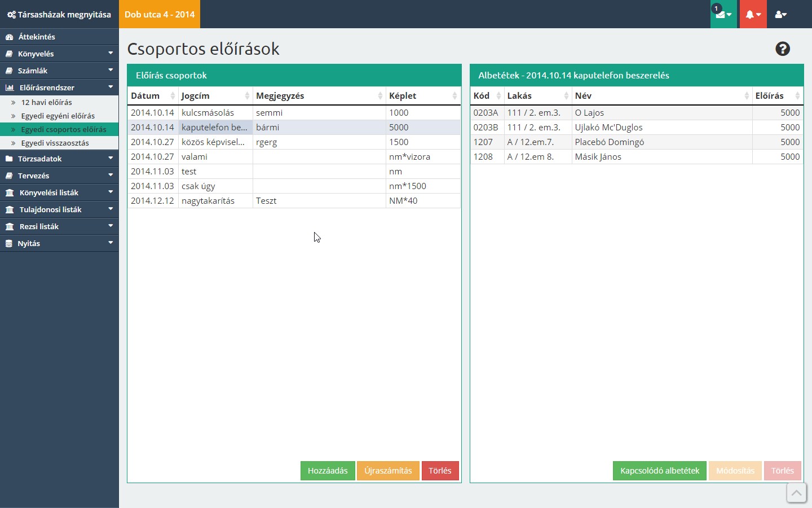Select the Dob utca 4 - 2014 tab

160,14
